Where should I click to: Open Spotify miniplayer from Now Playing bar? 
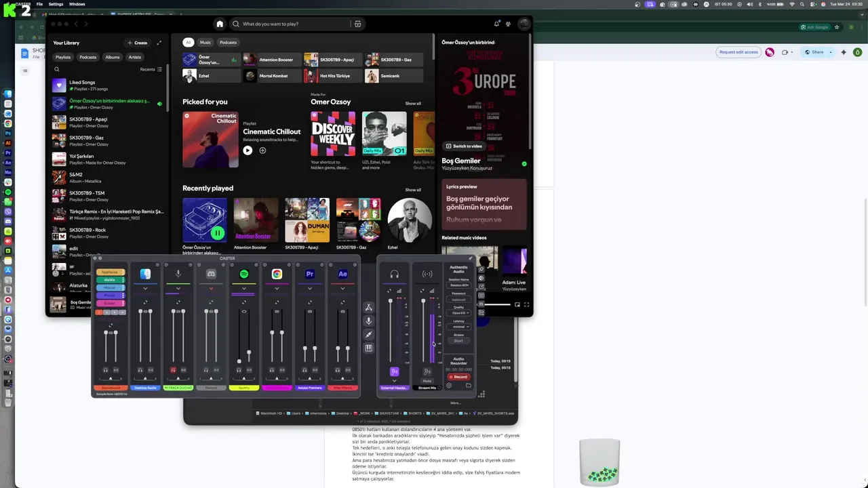pyautogui.click(x=517, y=304)
